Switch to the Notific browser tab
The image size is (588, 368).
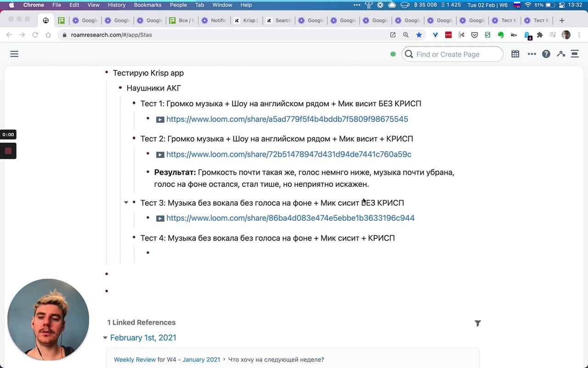click(214, 20)
